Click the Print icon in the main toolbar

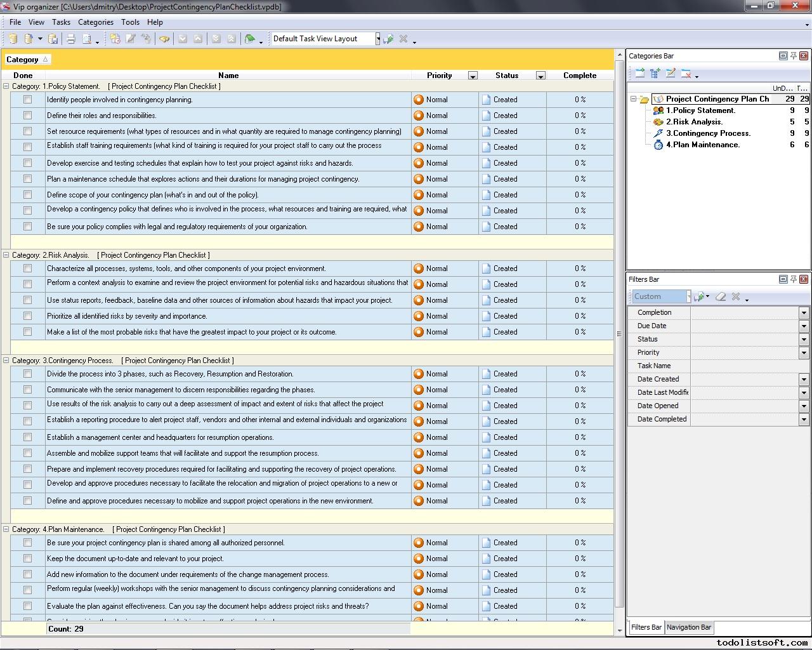tap(71, 39)
